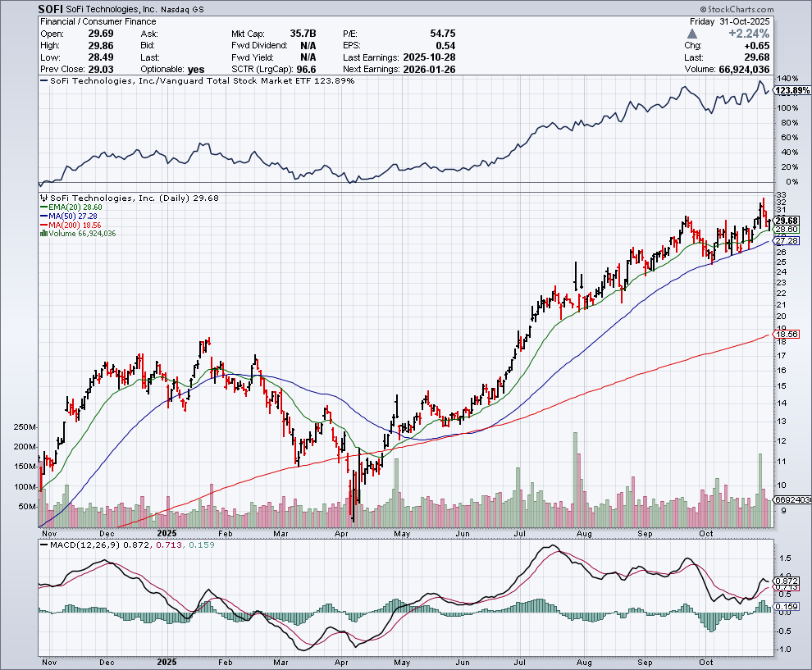
Task: Click the 50M volume scale label
Action: click(27, 506)
